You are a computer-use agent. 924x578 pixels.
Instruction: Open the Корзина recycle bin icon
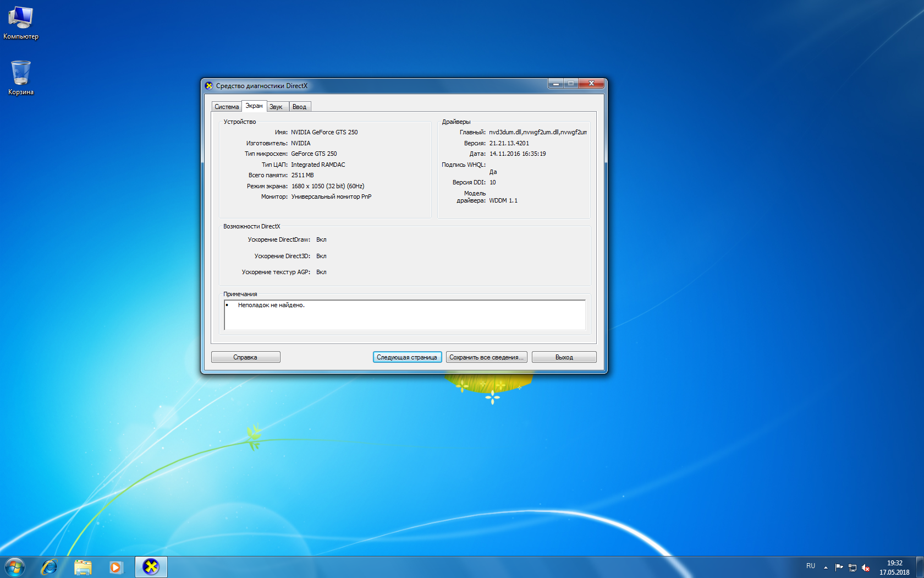click(x=21, y=78)
